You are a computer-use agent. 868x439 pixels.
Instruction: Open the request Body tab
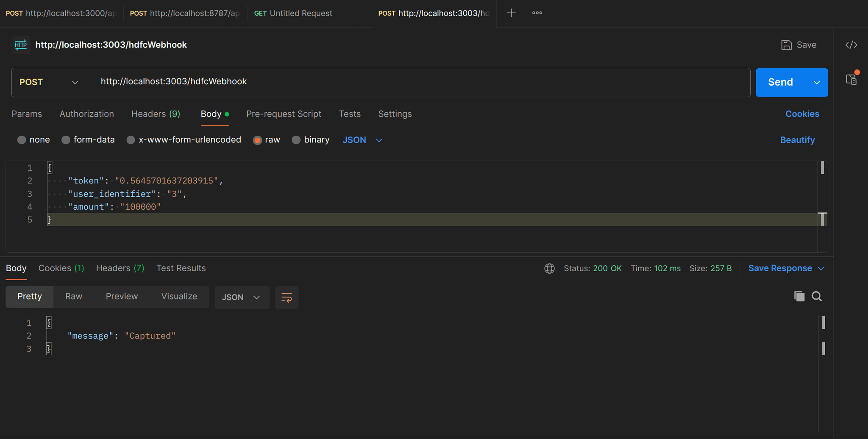tap(214, 114)
